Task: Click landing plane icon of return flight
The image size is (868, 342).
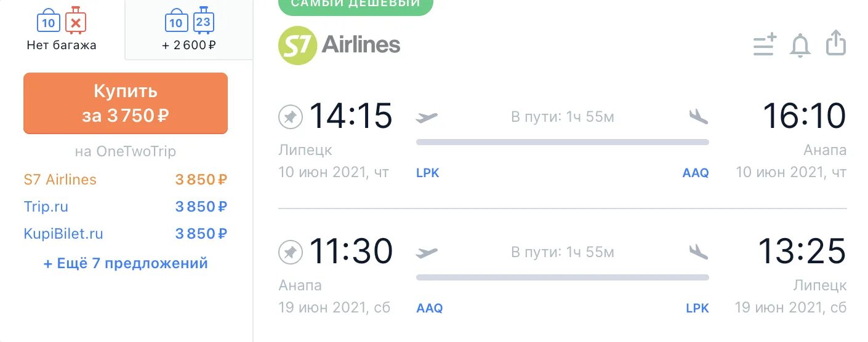Action: coord(699,252)
